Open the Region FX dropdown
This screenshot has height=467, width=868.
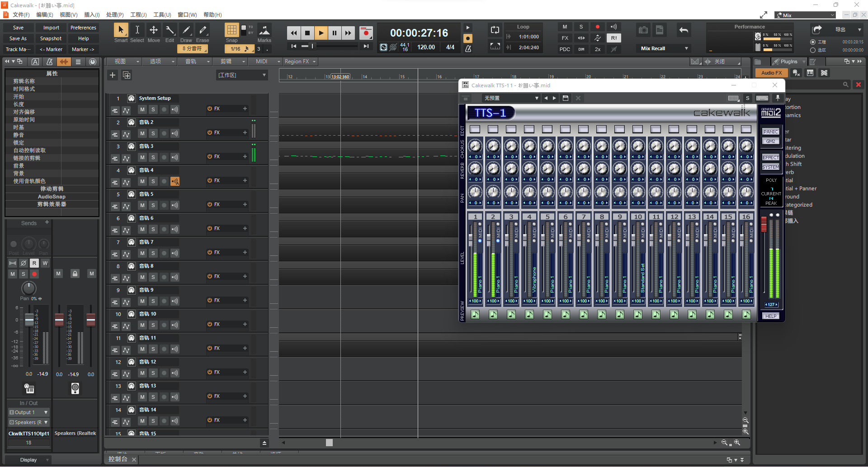click(300, 61)
